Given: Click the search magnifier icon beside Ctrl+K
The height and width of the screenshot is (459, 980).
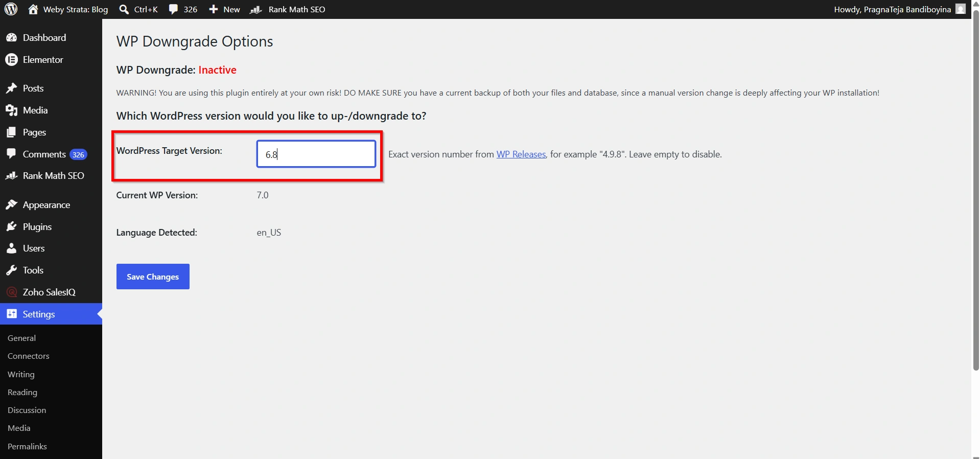Looking at the screenshot, I should point(124,9).
